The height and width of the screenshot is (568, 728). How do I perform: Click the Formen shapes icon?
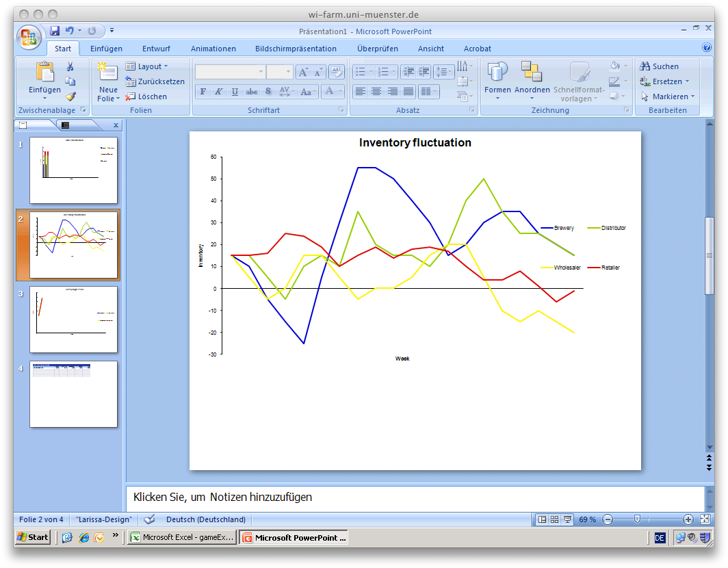pos(497,73)
